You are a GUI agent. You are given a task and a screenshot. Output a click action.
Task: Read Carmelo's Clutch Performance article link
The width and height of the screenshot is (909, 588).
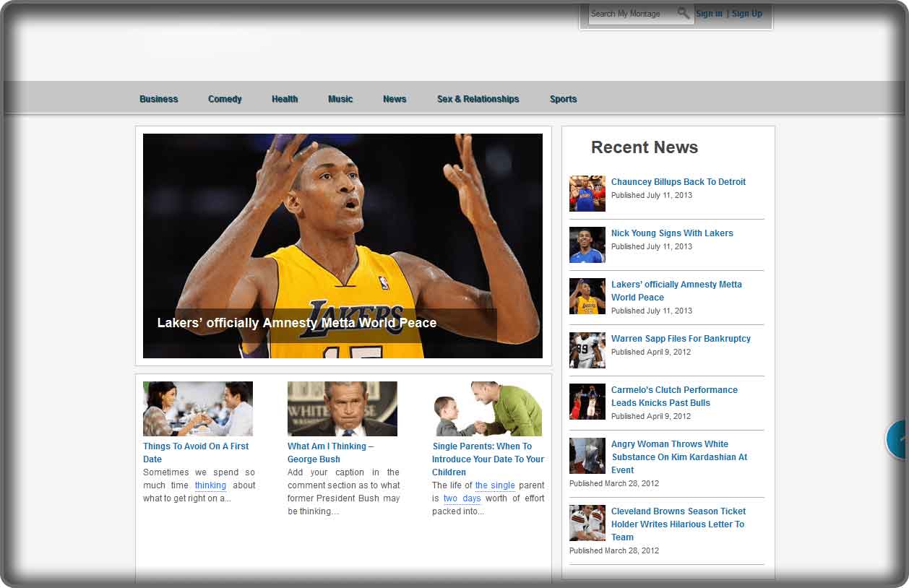point(673,396)
